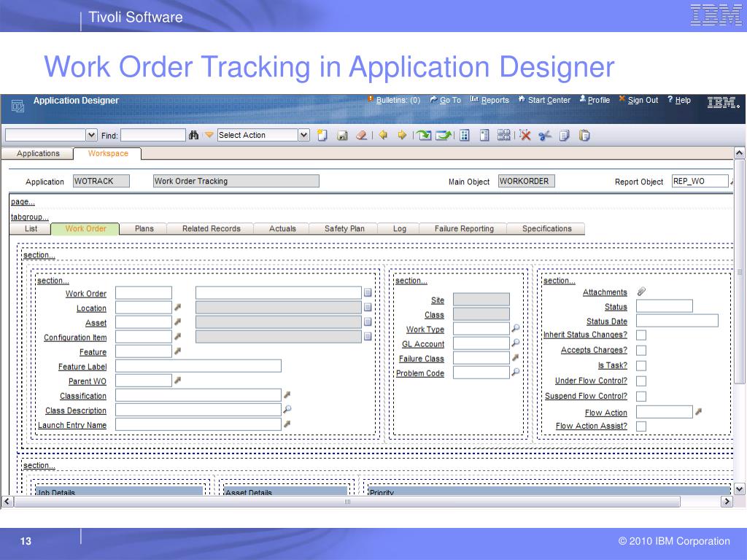
Task: Open the Profile link
Action: pyautogui.click(x=598, y=100)
